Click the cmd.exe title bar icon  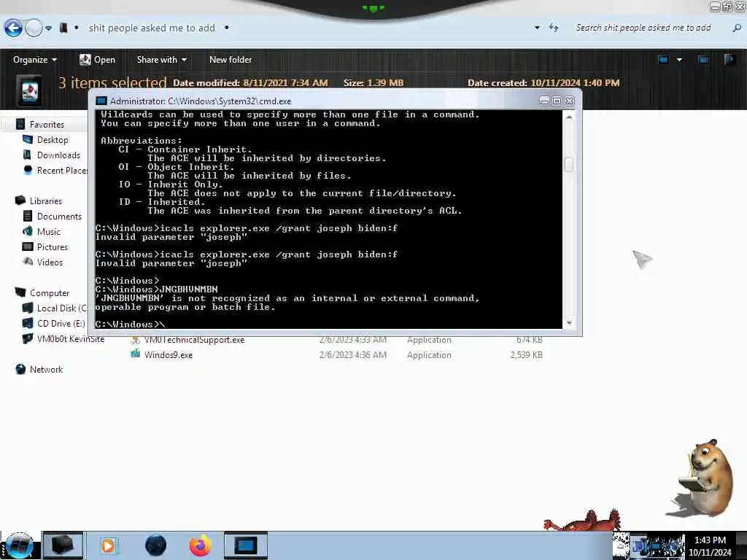coord(101,101)
